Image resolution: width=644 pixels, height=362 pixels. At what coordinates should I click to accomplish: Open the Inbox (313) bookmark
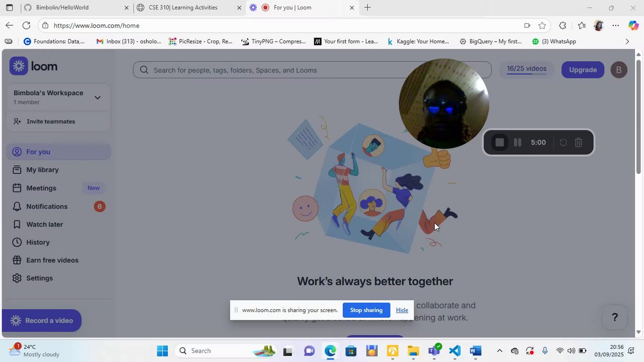(x=129, y=42)
